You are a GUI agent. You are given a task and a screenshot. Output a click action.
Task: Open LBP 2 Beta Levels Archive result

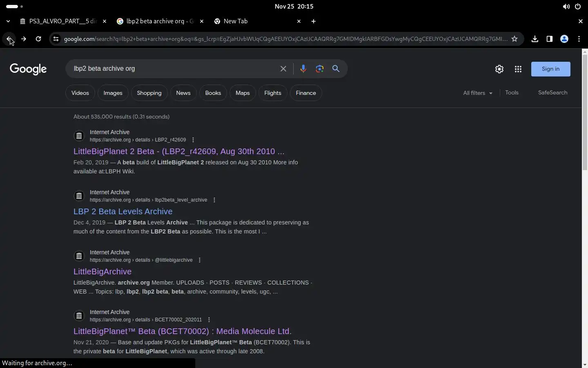[123, 211]
